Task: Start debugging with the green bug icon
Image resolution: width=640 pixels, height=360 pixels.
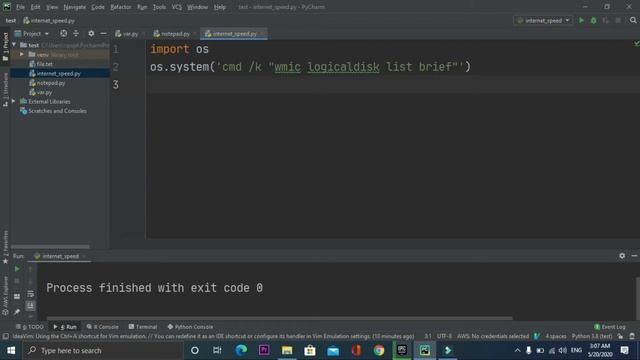Action: coord(593,20)
